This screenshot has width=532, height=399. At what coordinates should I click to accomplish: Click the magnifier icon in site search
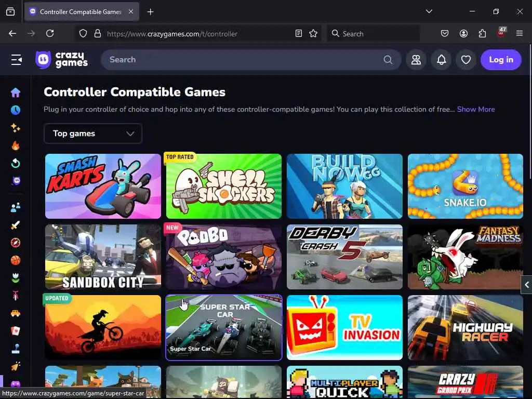(388, 60)
